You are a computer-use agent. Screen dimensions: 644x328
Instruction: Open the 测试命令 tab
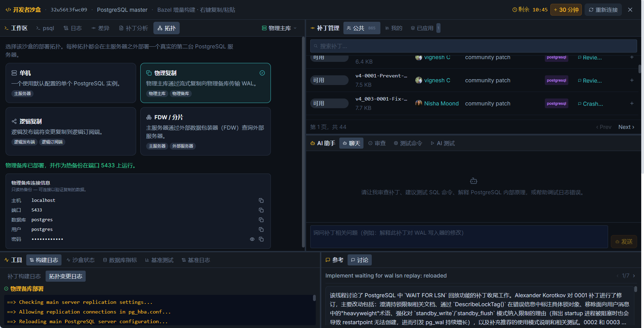408,143
